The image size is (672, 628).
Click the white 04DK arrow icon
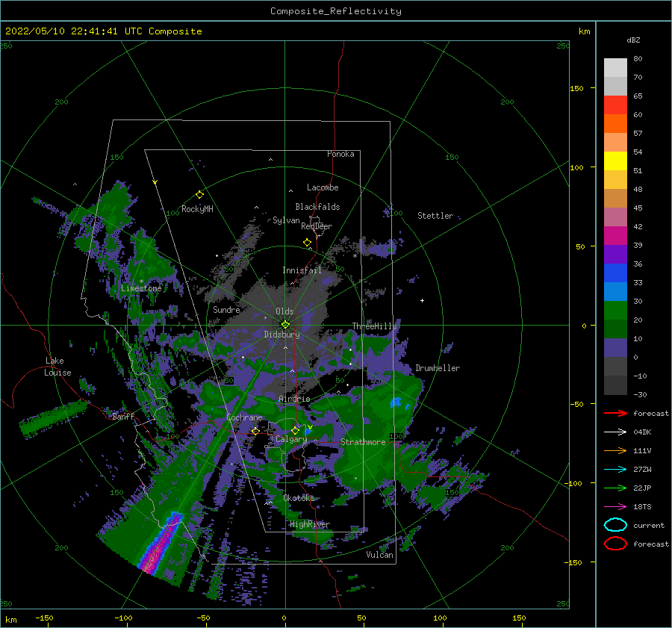tap(615, 432)
